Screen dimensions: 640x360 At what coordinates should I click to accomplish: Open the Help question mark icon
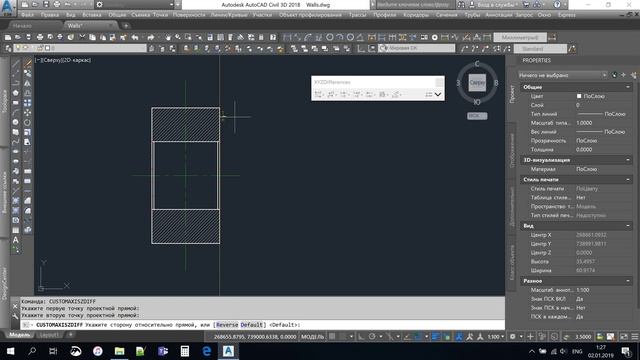pos(557,4)
